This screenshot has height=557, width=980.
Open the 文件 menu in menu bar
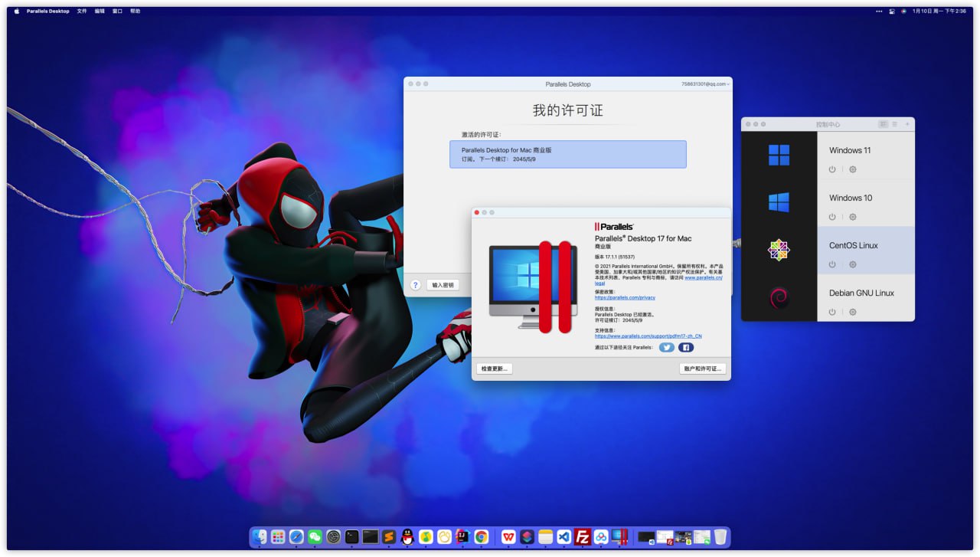[82, 11]
